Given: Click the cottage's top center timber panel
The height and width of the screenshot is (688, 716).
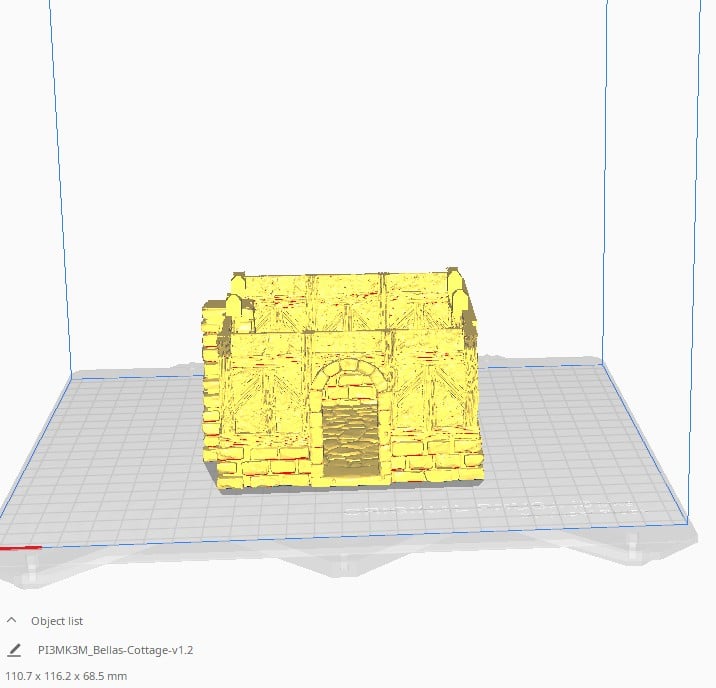Looking at the screenshot, I should coord(343,300).
